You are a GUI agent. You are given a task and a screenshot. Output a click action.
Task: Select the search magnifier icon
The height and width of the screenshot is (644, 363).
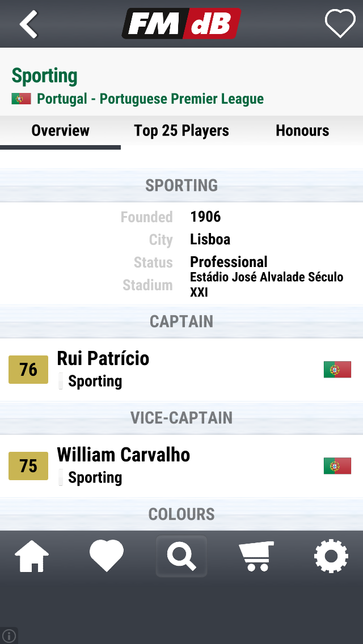[181, 556]
